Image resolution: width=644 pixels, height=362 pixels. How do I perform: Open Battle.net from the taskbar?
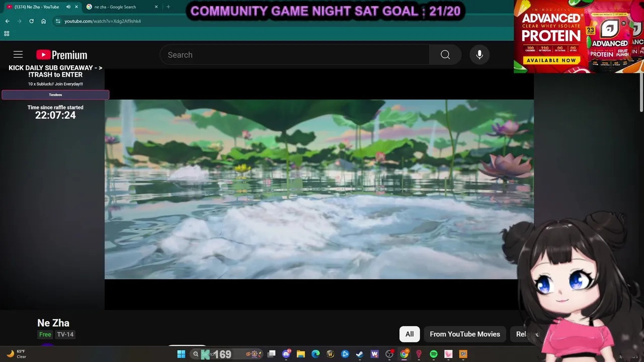(x=345, y=354)
